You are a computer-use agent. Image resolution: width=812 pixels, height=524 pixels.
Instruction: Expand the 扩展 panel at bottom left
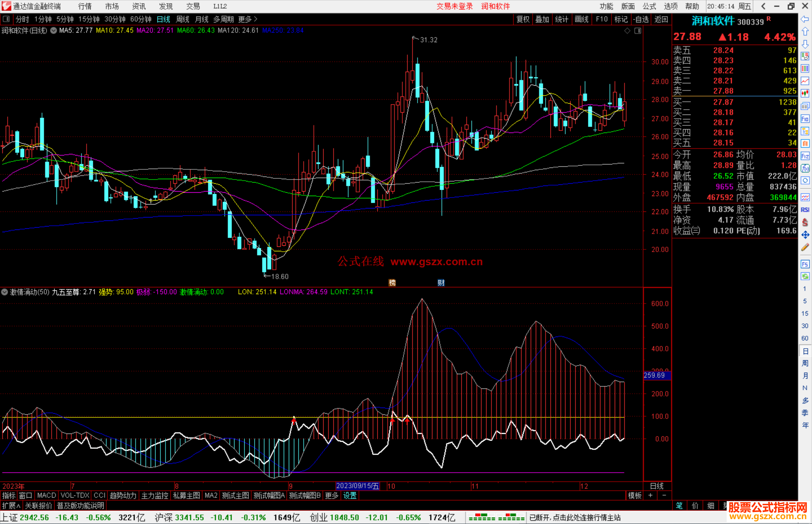coord(11,506)
